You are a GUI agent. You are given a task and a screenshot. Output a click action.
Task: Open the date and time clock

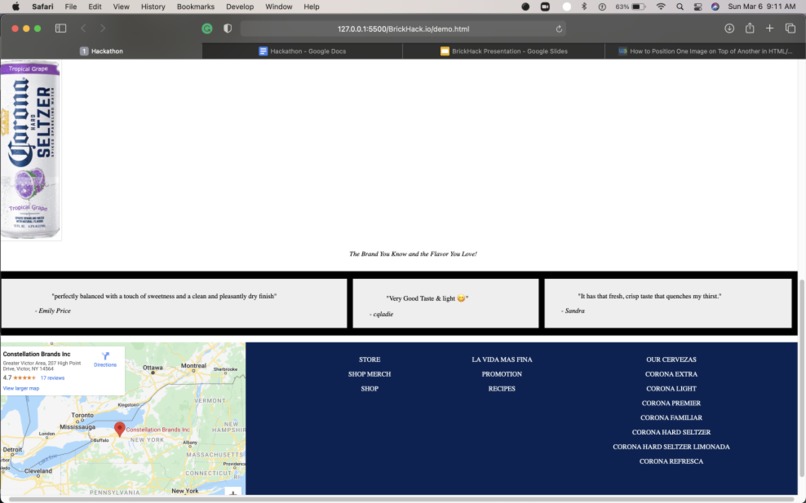click(x=761, y=7)
